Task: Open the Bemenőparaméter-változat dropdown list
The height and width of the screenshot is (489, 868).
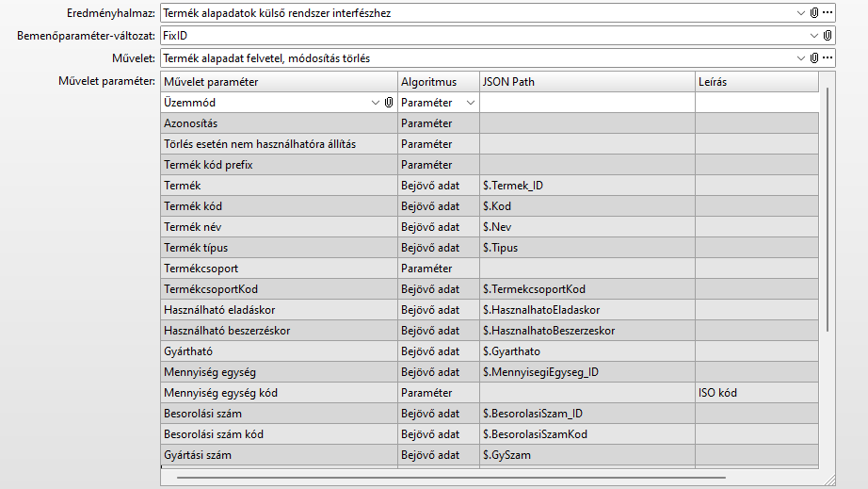Action: point(814,36)
